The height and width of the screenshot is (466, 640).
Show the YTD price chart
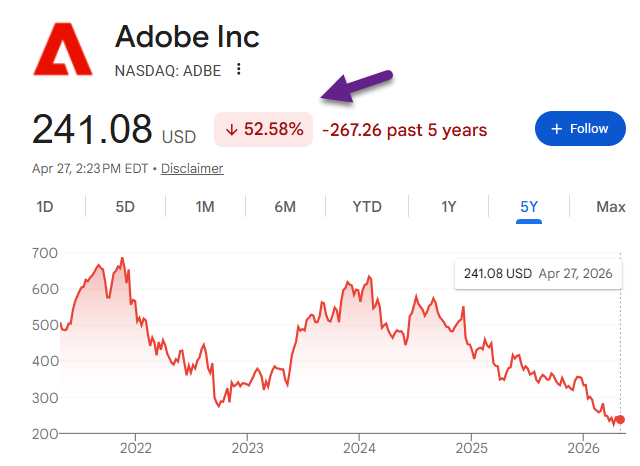pos(367,207)
